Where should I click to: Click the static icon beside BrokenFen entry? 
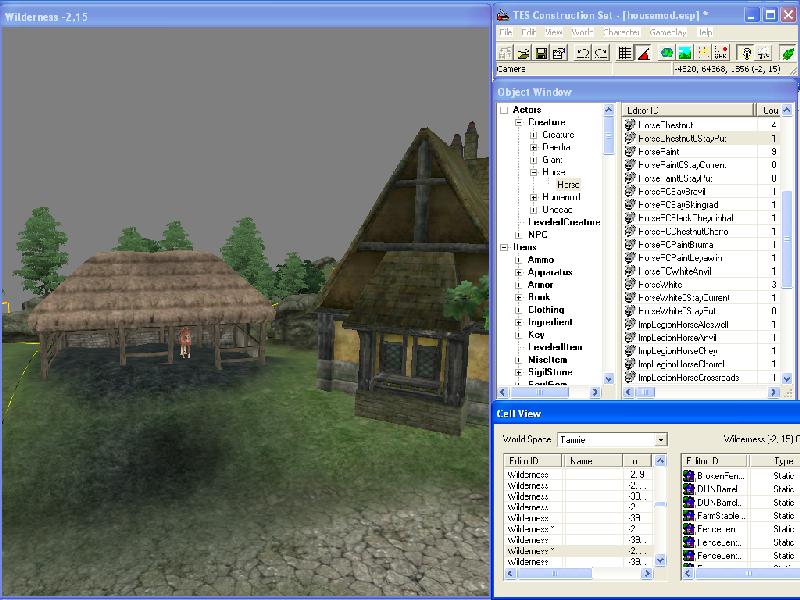pos(689,476)
